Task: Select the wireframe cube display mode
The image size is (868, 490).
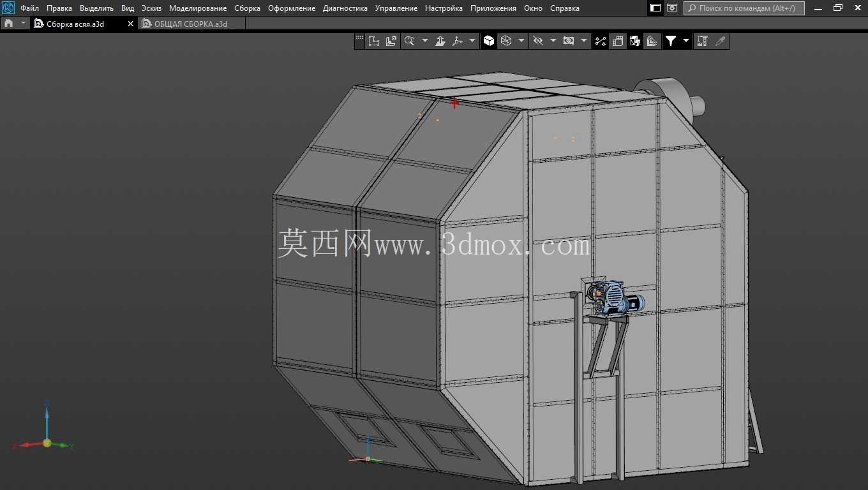Action: [x=506, y=41]
